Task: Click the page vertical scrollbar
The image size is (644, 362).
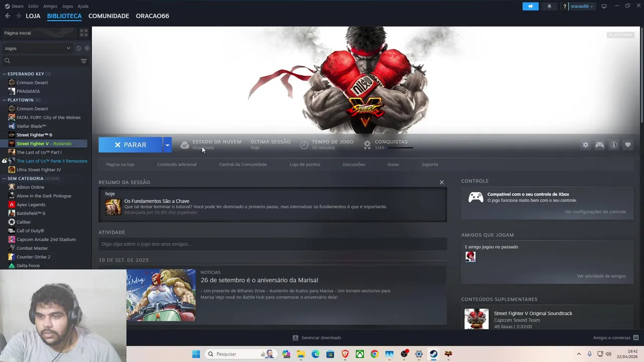Action: pos(641,75)
